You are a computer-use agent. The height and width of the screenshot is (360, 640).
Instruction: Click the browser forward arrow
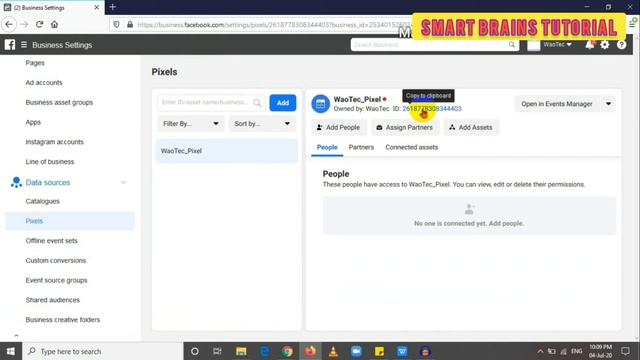click(x=24, y=24)
